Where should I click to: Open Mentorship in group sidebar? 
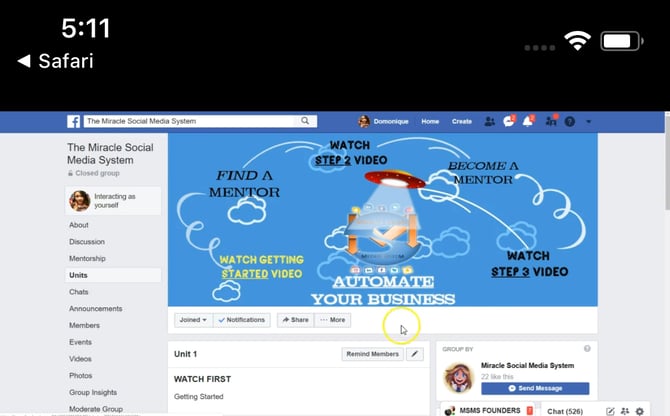click(x=87, y=258)
